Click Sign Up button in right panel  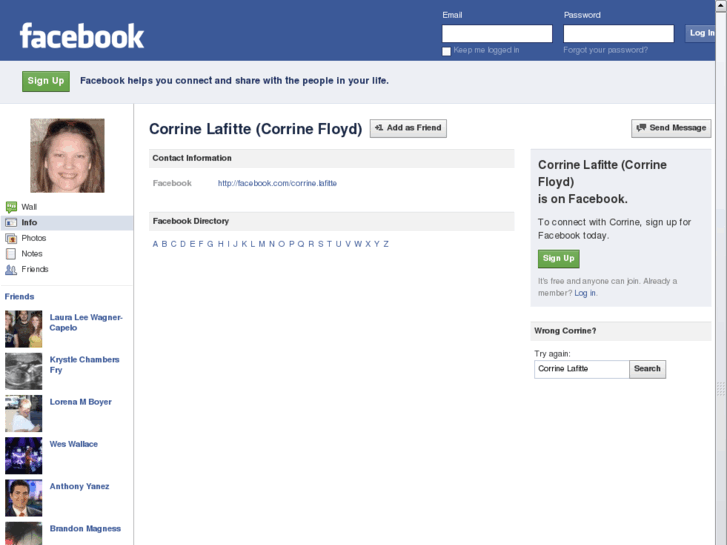point(559,258)
